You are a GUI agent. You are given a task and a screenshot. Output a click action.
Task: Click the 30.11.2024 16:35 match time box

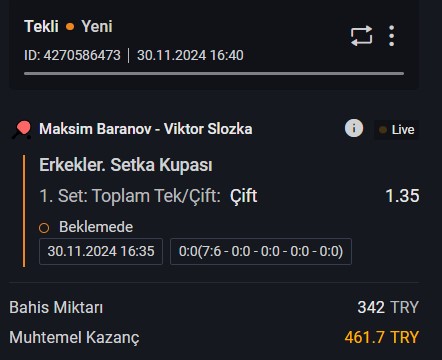pyautogui.click(x=101, y=251)
